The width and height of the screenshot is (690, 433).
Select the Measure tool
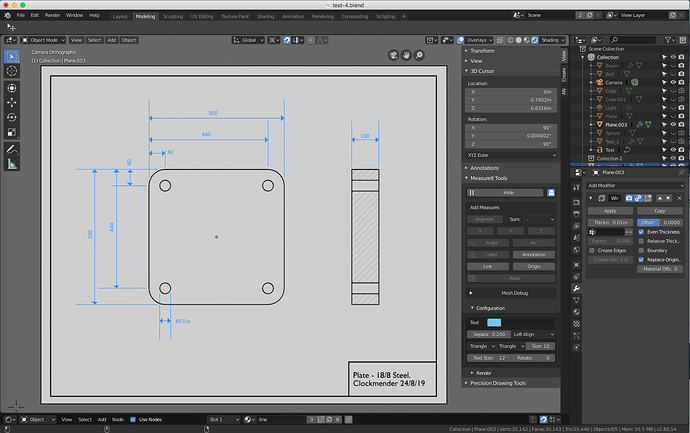12,163
